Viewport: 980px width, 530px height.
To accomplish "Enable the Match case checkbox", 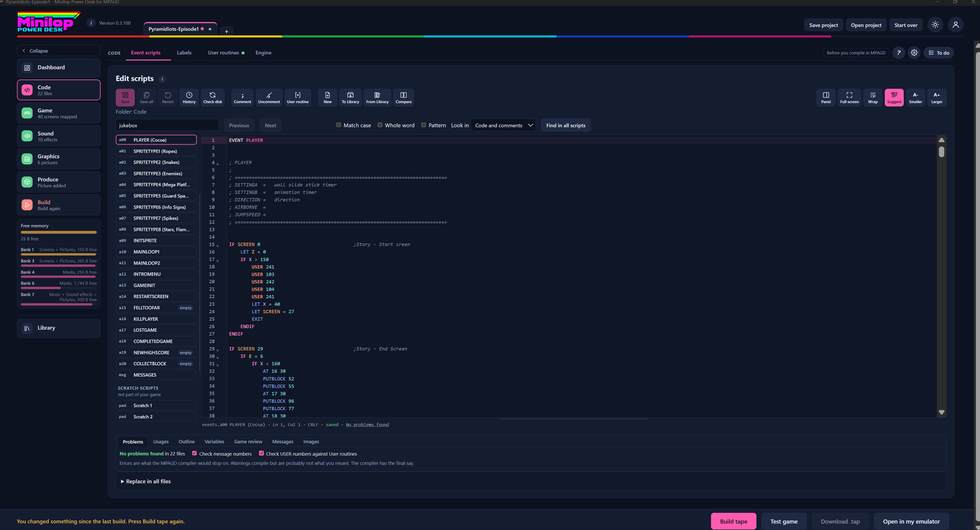I will click(338, 125).
